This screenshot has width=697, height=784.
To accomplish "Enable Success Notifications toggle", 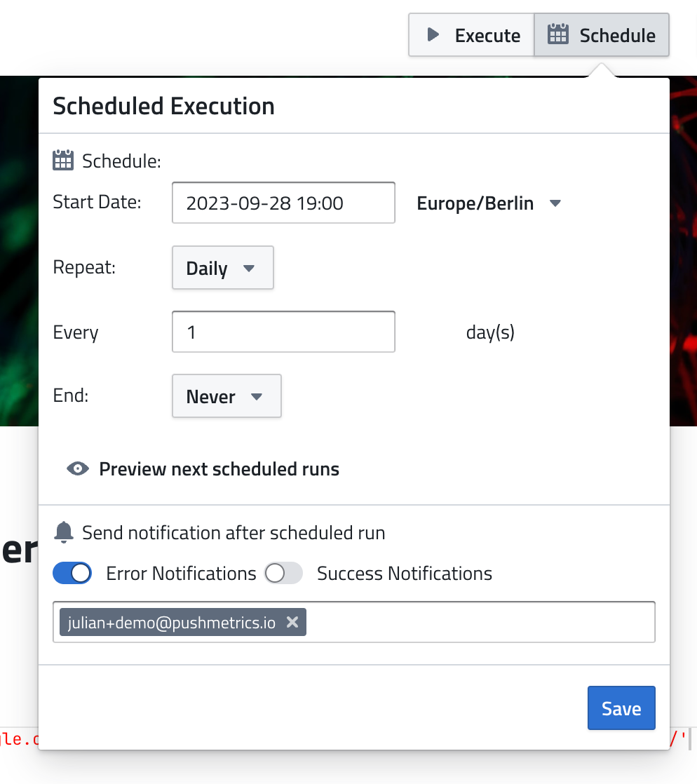I will click(283, 574).
